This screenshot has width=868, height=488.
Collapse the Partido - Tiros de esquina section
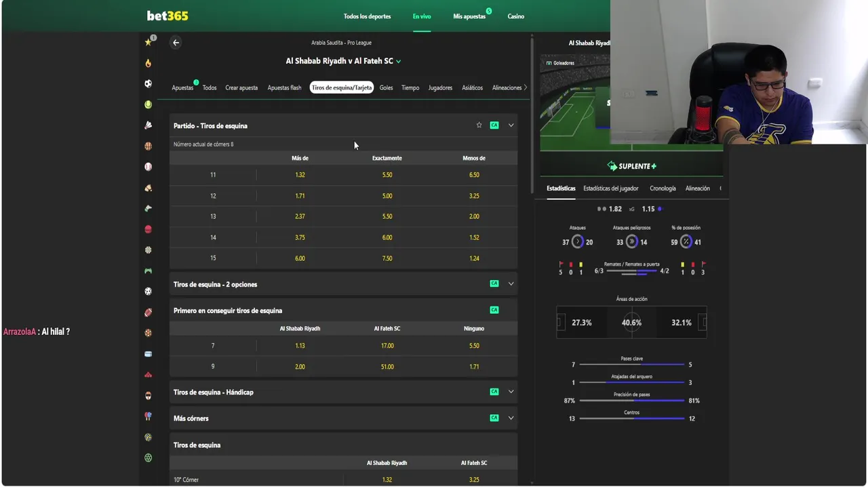(x=511, y=125)
